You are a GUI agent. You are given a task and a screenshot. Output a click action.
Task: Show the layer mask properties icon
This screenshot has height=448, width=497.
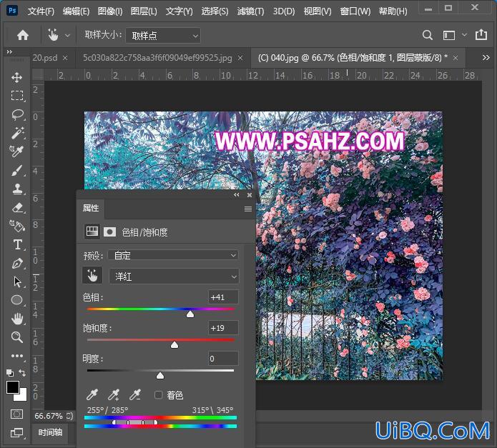tap(109, 232)
